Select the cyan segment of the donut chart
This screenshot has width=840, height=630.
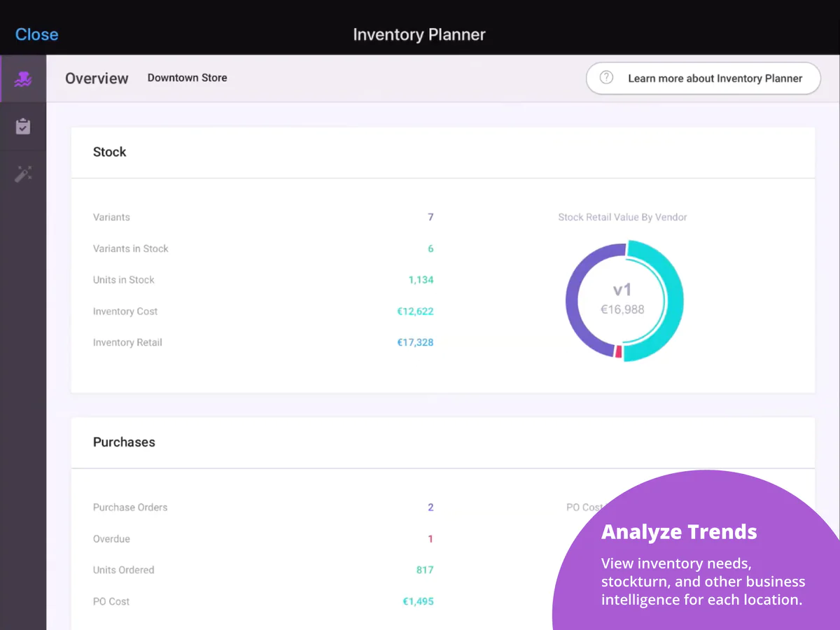(673, 301)
